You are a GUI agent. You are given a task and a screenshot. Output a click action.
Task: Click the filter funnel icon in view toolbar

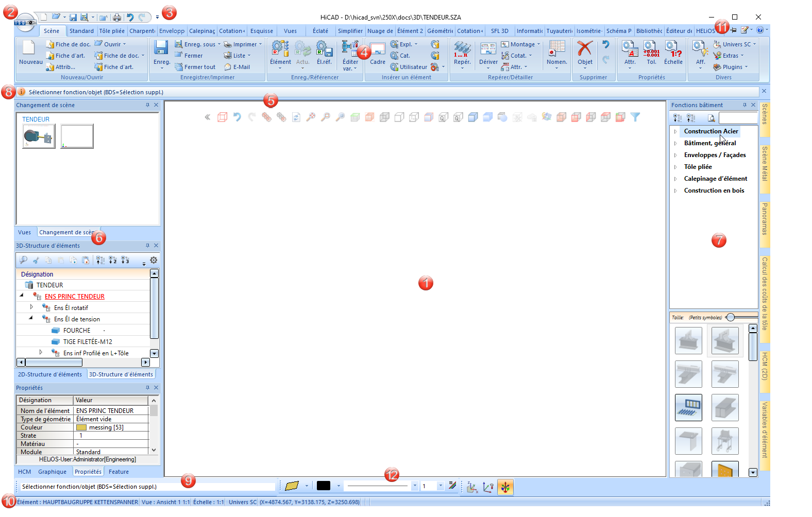[635, 117]
